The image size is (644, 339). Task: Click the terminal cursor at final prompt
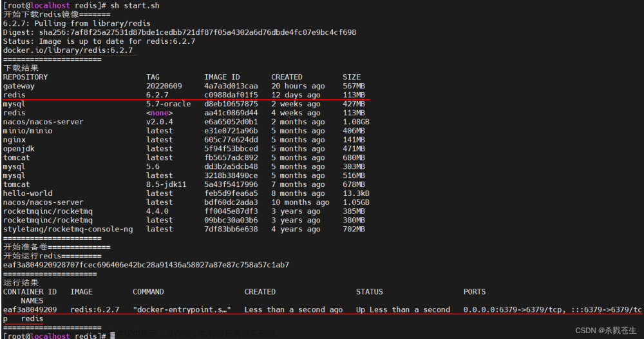point(113,336)
